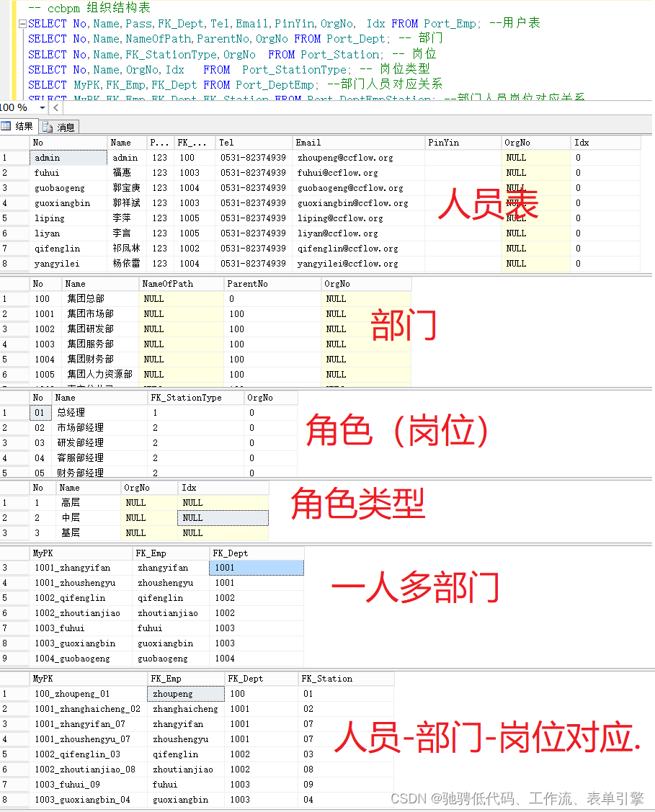Select cell 1002_zhoutianjiao

coord(81,613)
